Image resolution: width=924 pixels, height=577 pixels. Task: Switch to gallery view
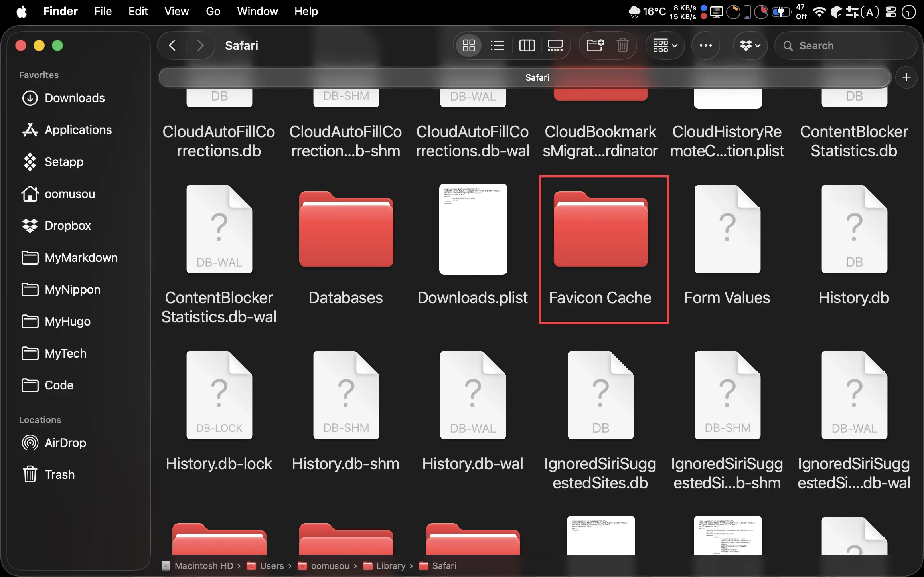(x=555, y=45)
